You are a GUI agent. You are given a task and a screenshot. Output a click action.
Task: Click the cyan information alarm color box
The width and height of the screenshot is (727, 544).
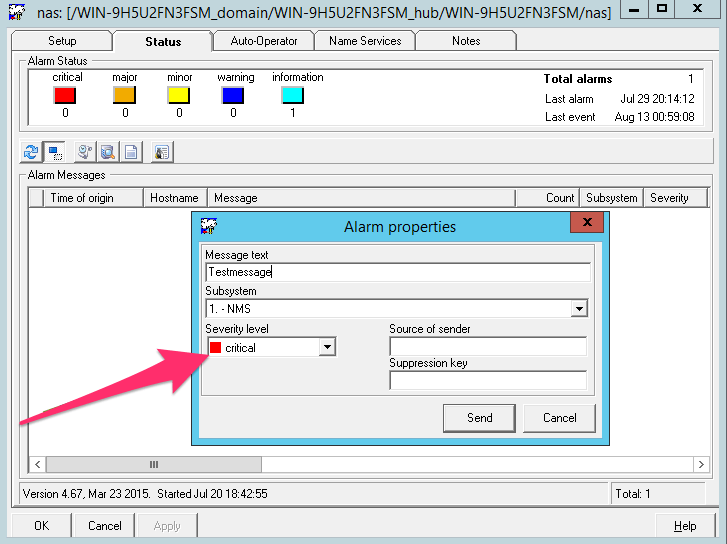click(x=292, y=95)
